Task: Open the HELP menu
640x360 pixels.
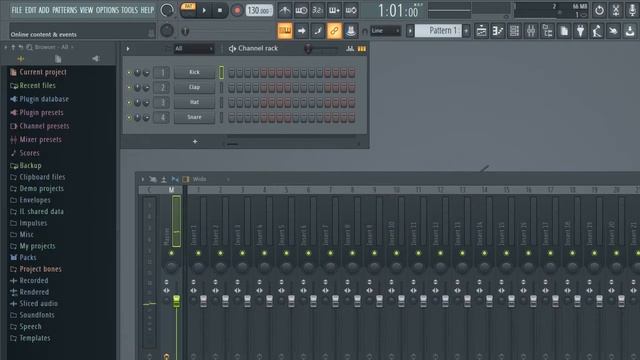Action: pyautogui.click(x=147, y=10)
